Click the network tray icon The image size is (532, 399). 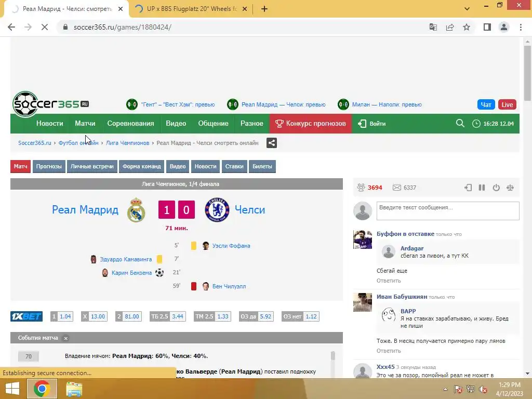(x=471, y=389)
